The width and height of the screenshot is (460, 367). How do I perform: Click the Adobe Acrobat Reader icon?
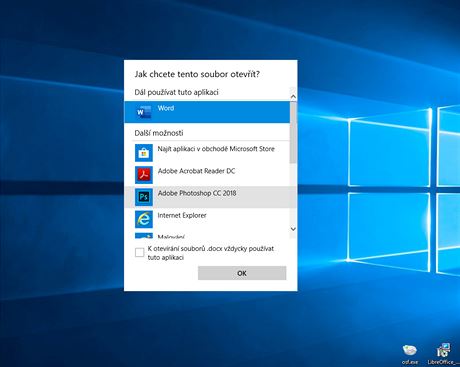[x=144, y=175]
